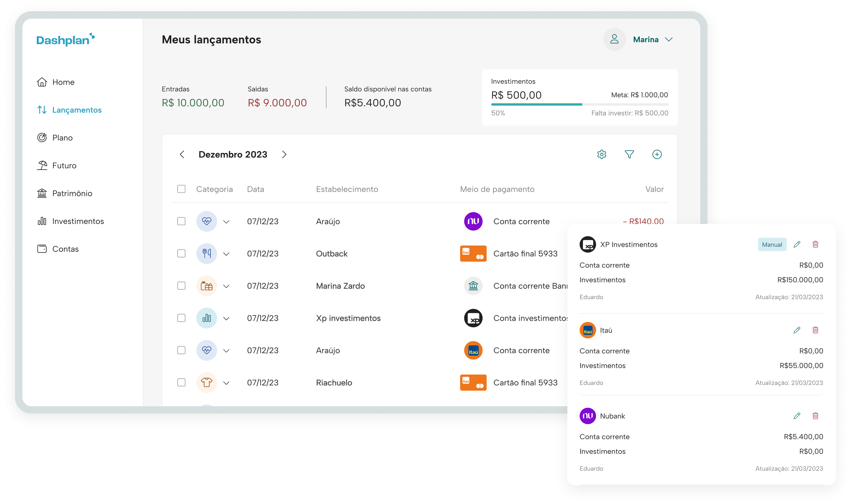Edit the Itaú account with pencil icon
This screenshot has width=851, height=504.
797,330
